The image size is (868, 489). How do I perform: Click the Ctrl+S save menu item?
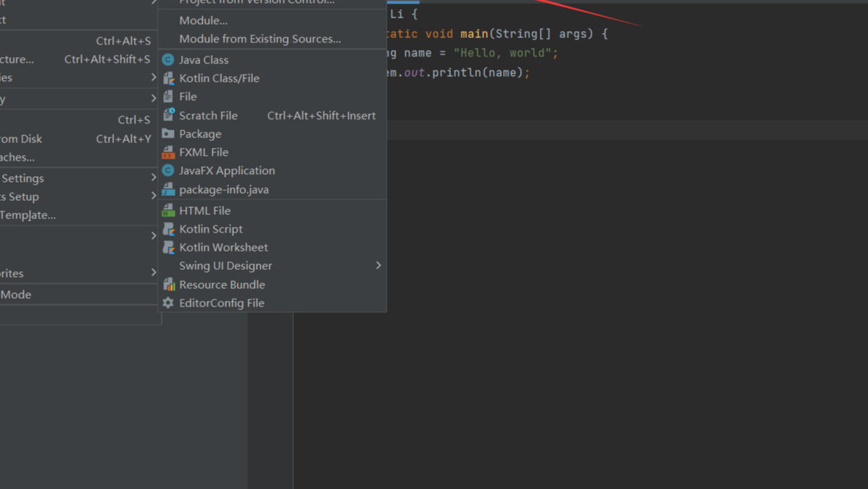click(79, 120)
